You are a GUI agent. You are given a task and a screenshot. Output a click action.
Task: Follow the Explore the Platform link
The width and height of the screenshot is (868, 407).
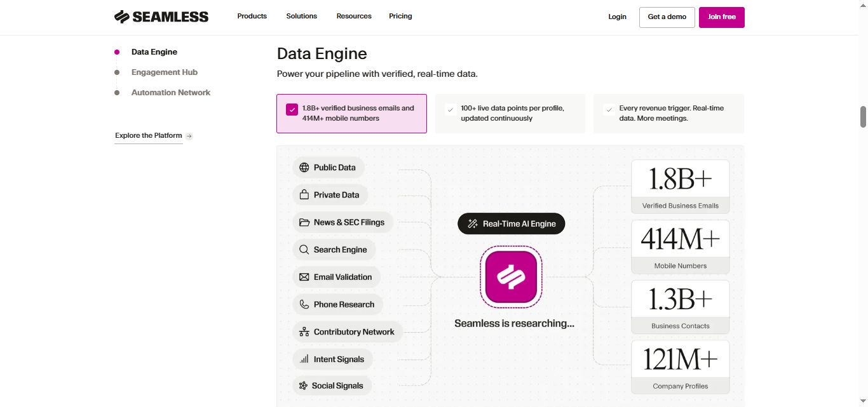coord(148,135)
